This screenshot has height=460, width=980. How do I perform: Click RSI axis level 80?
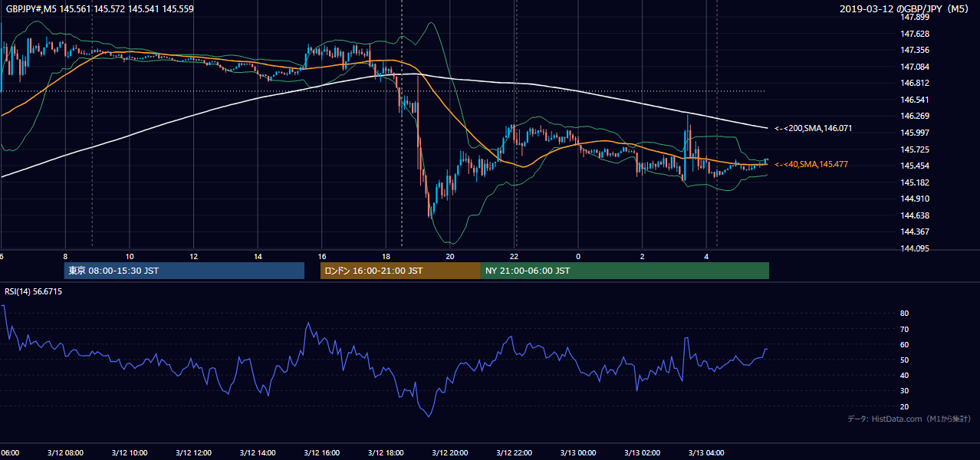pos(904,314)
